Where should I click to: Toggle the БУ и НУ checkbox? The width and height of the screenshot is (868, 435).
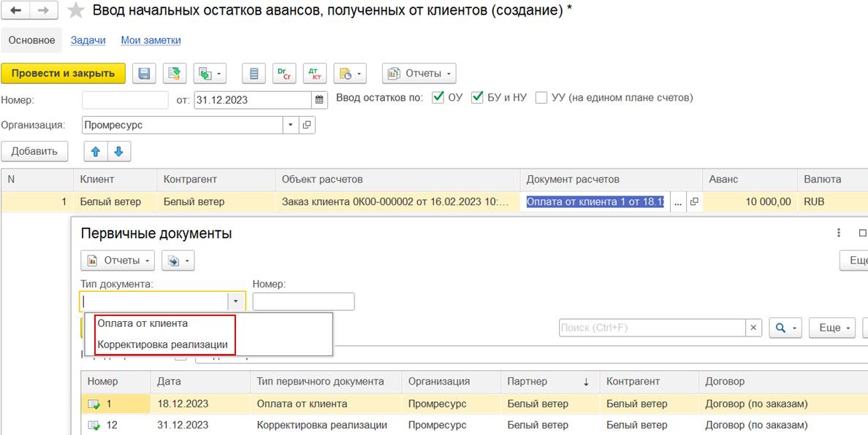click(478, 97)
